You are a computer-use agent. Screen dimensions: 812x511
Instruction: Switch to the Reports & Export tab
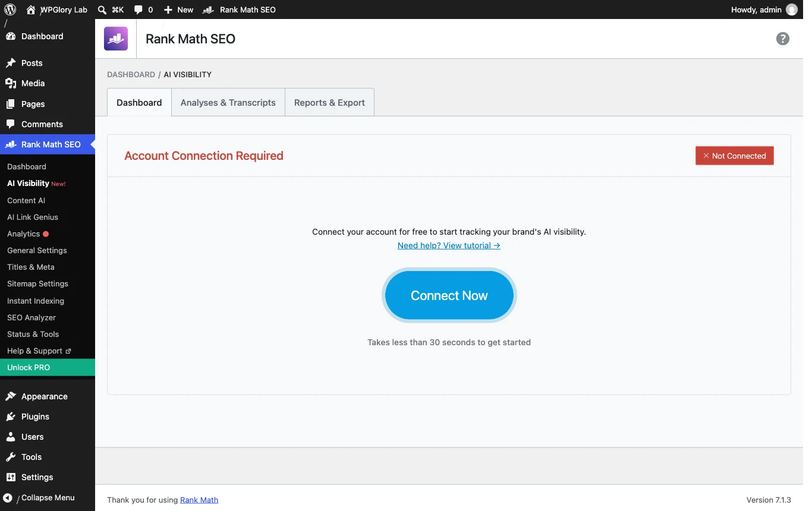[x=329, y=102]
